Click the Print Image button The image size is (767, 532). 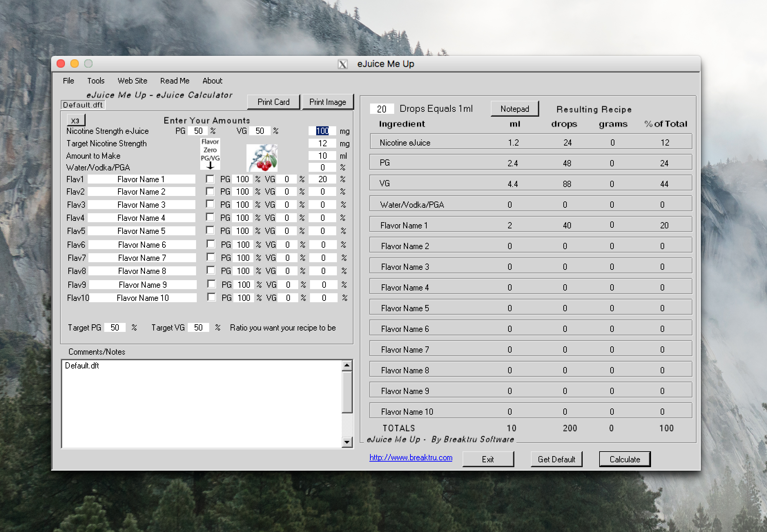coord(328,102)
